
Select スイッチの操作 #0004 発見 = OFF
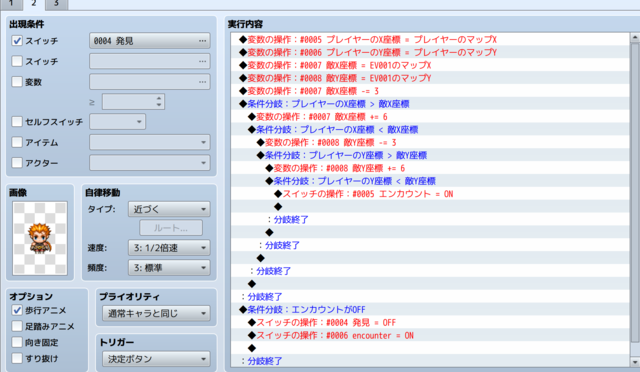pyautogui.click(x=430, y=323)
